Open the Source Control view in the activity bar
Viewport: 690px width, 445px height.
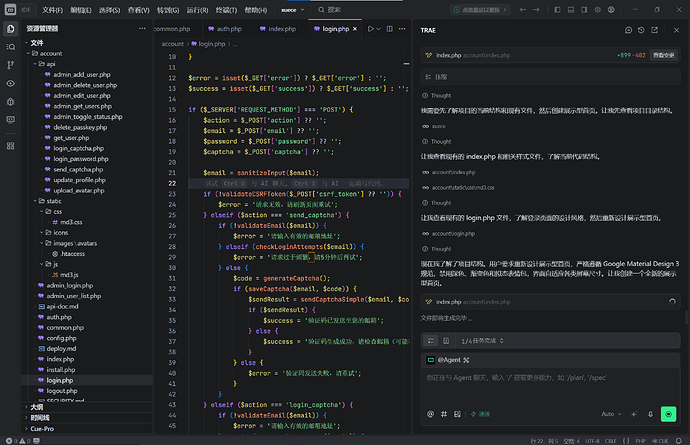[11, 65]
